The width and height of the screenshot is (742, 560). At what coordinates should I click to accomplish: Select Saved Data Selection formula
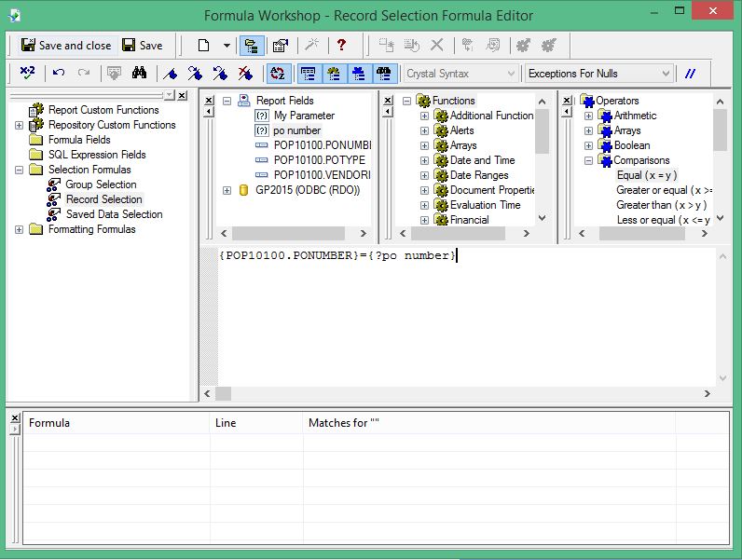point(114,214)
